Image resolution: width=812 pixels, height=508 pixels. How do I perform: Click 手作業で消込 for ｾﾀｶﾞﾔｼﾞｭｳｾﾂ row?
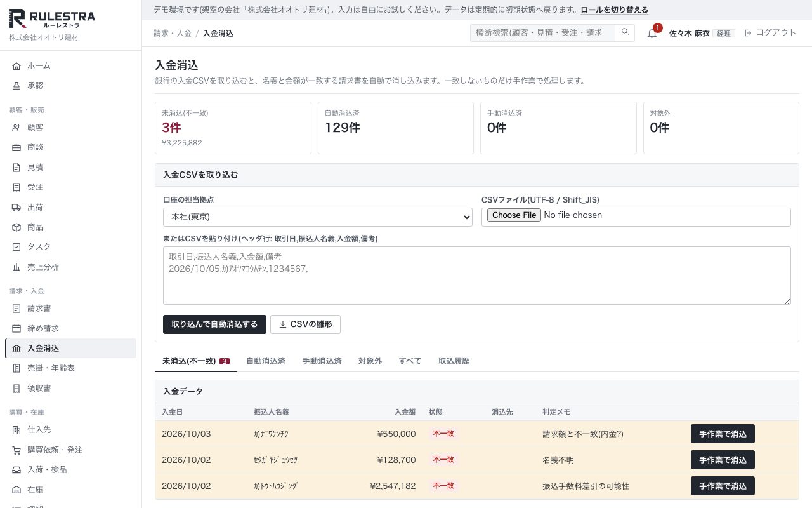click(x=723, y=460)
